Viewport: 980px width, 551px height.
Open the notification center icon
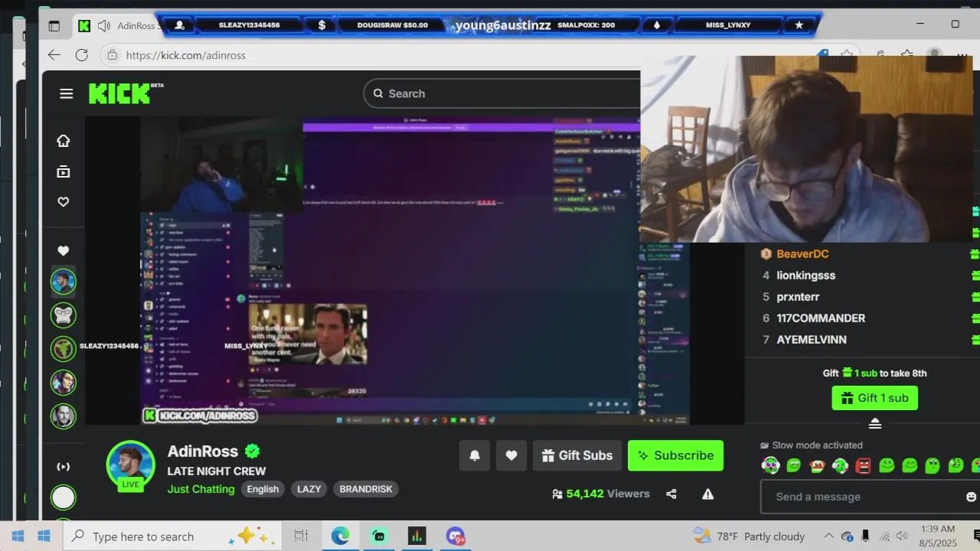tap(976, 536)
